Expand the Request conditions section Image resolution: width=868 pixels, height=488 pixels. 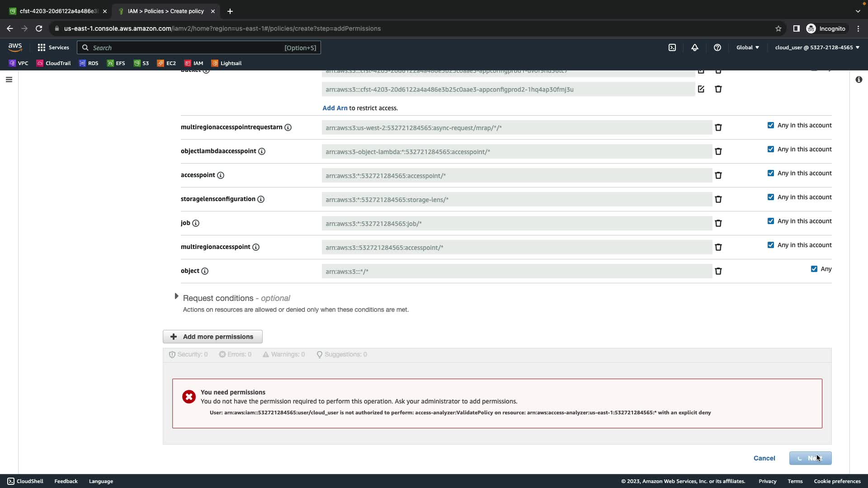tap(176, 296)
